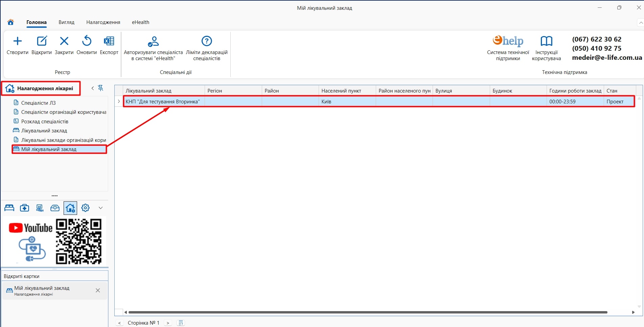Click the settings gear icon in the module bar
The height and width of the screenshot is (327, 644).
pos(86,208)
